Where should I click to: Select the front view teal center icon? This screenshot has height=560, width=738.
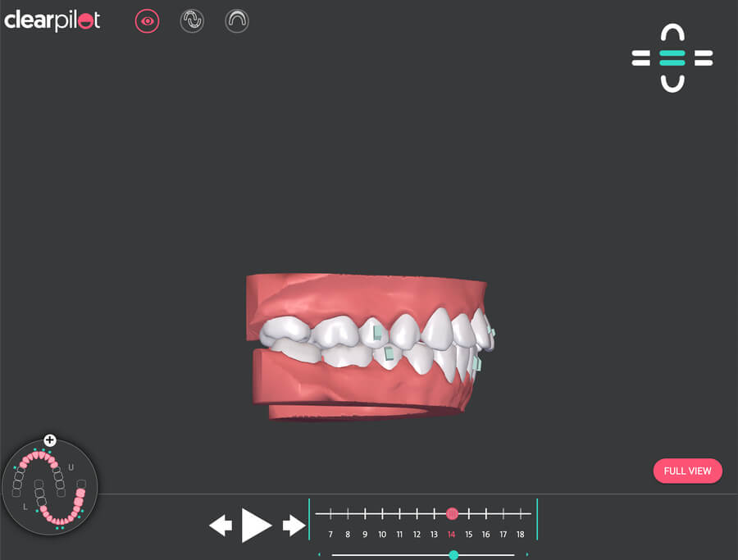[x=672, y=58]
